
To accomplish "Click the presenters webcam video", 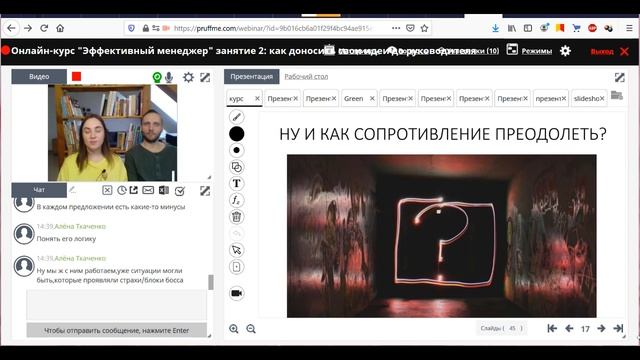I will point(113,133).
